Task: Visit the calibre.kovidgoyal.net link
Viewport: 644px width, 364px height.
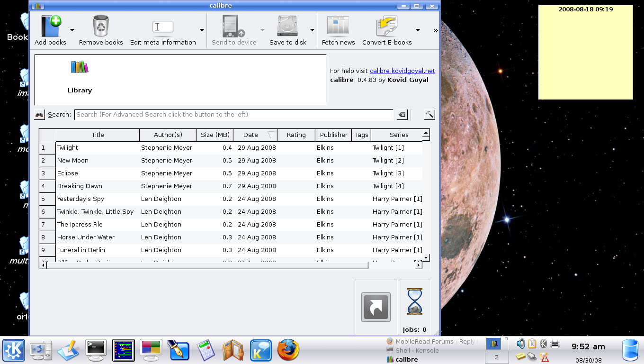Action: [x=402, y=71]
